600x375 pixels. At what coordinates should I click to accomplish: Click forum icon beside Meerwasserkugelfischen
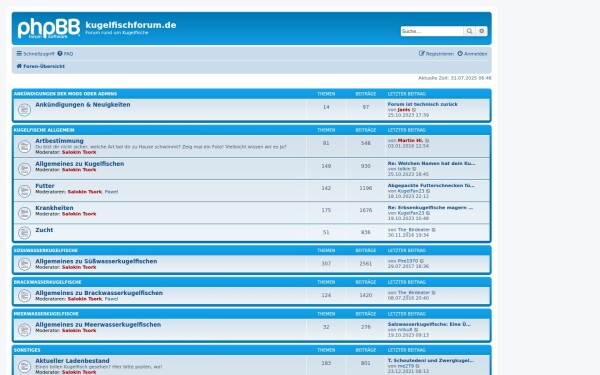tap(24, 330)
